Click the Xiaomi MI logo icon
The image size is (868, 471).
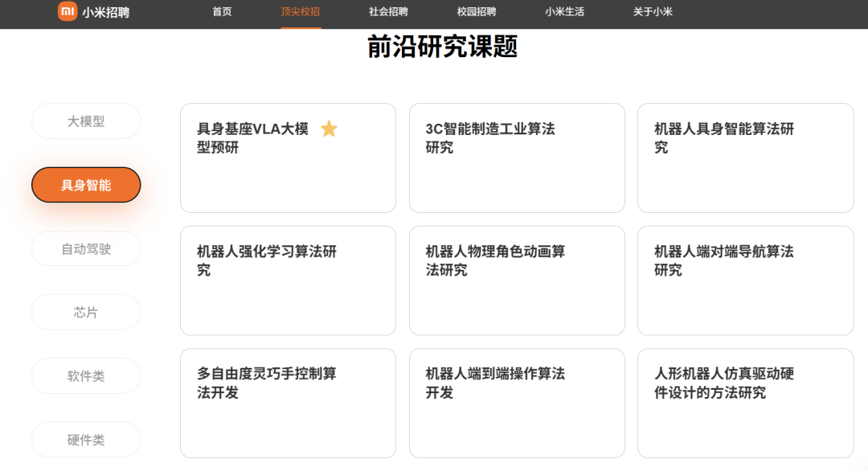(x=68, y=11)
